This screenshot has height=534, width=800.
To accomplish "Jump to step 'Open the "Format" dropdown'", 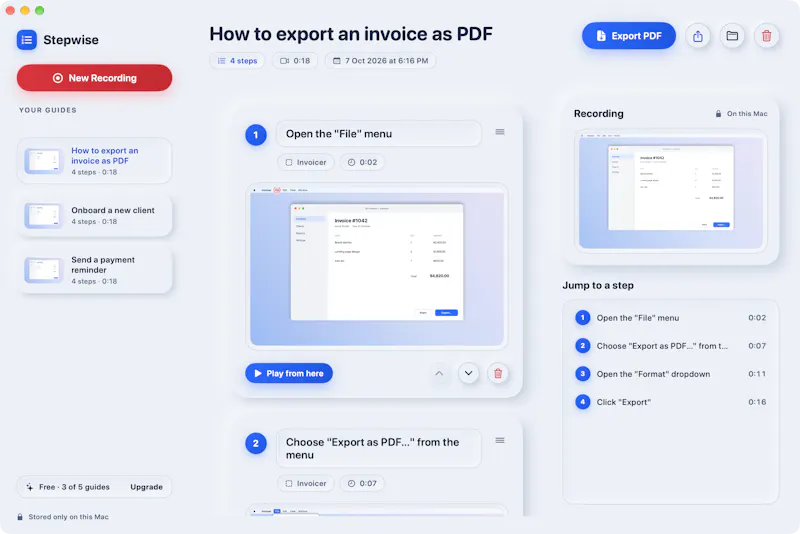I will (x=671, y=374).
